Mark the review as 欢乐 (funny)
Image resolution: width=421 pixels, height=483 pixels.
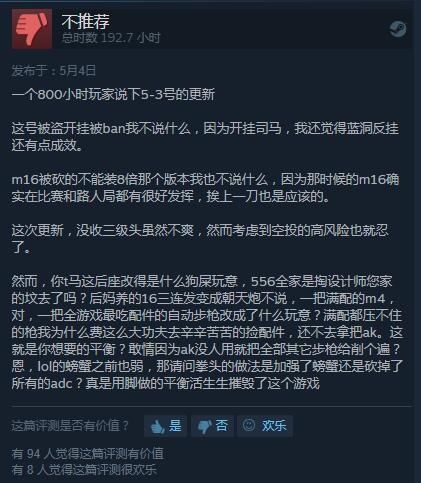(265, 426)
